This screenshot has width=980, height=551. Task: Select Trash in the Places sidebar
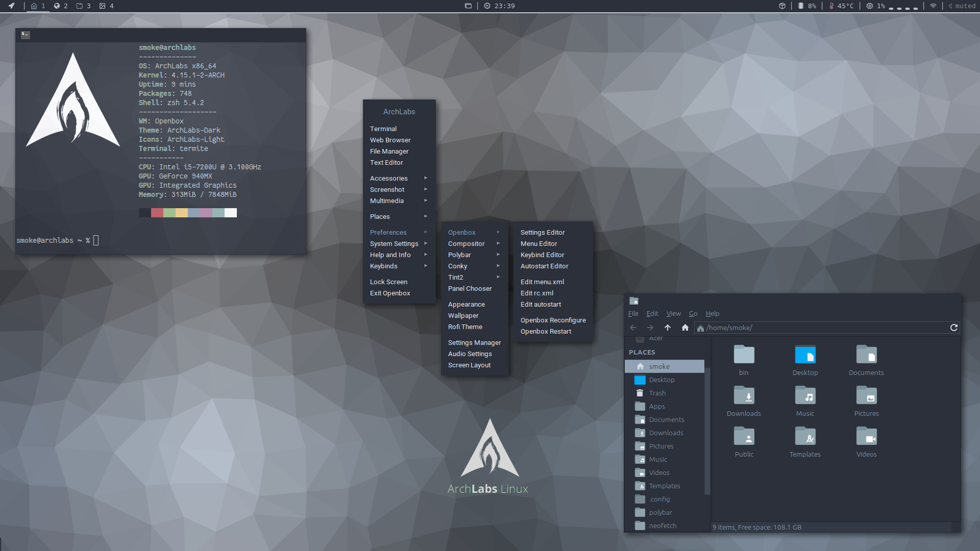pyautogui.click(x=657, y=393)
